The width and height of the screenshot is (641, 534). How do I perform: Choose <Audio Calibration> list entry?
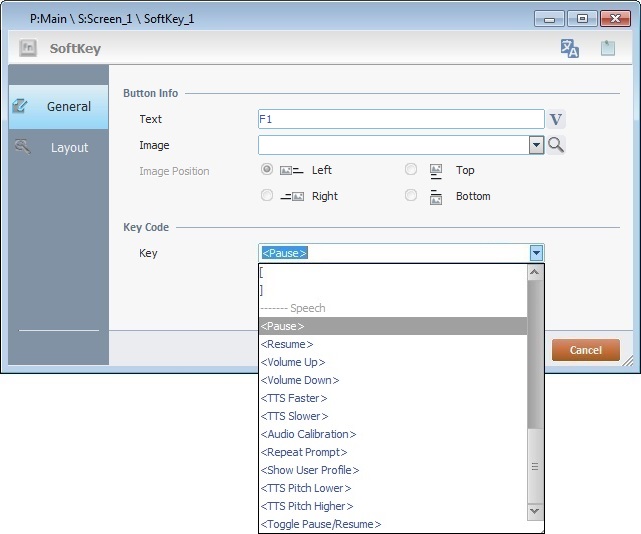pos(308,434)
